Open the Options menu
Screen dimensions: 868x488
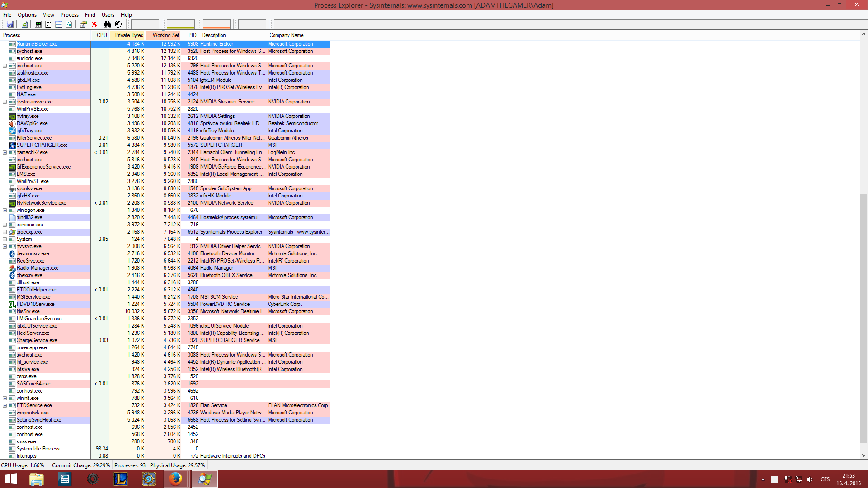(x=27, y=15)
